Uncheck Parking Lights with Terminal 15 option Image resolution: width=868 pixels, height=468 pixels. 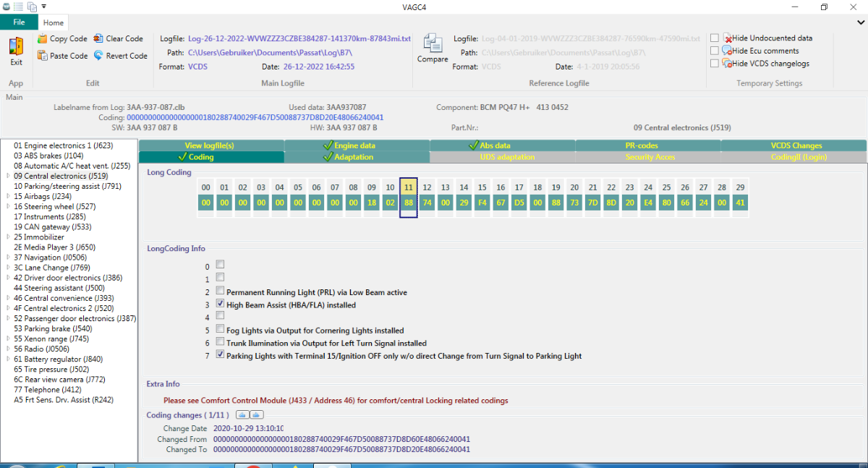click(x=221, y=355)
